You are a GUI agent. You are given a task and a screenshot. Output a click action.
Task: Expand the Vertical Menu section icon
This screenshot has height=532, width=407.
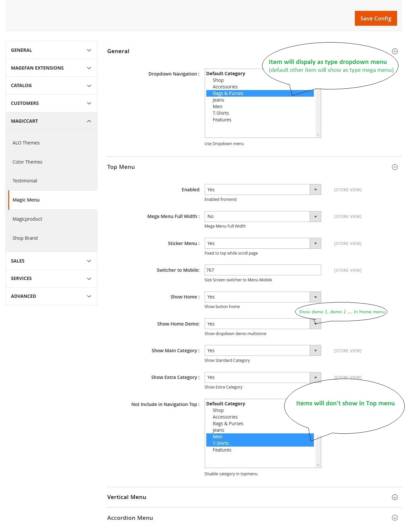(394, 497)
